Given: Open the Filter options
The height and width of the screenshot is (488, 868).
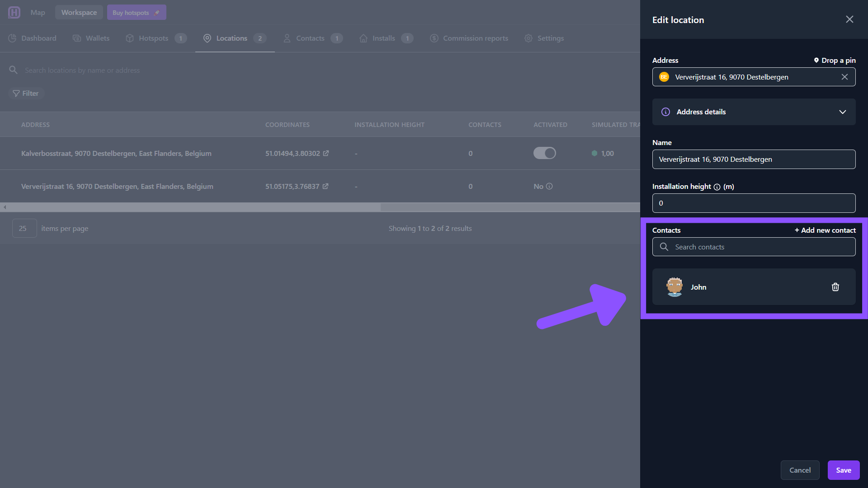Looking at the screenshot, I should click(x=26, y=94).
